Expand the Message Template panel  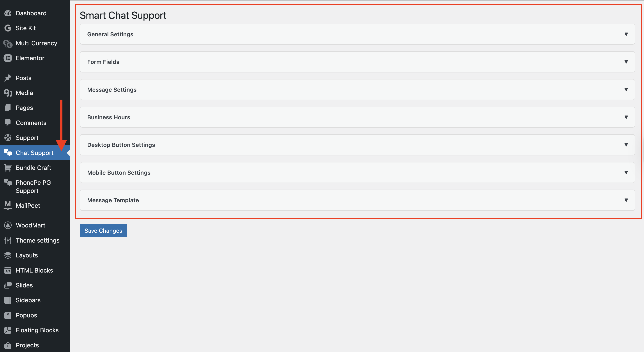pos(357,200)
